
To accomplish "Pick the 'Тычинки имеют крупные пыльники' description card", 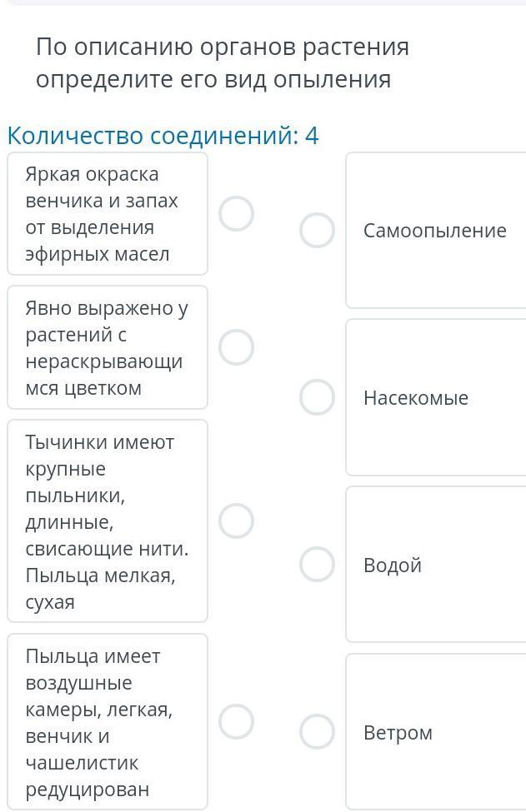I will pyautogui.click(x=107, y=521).
